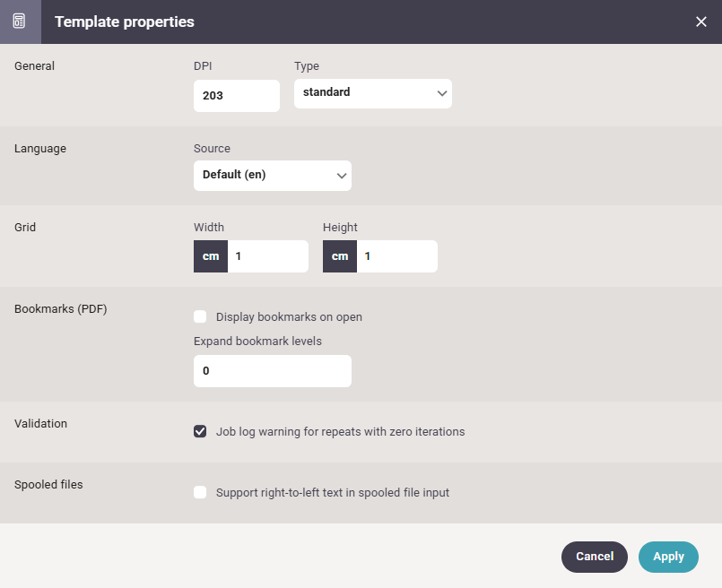Screen dimensions: 722x588
Task: Click the Default (en) chevron arrow
Action: coord(341,176)
